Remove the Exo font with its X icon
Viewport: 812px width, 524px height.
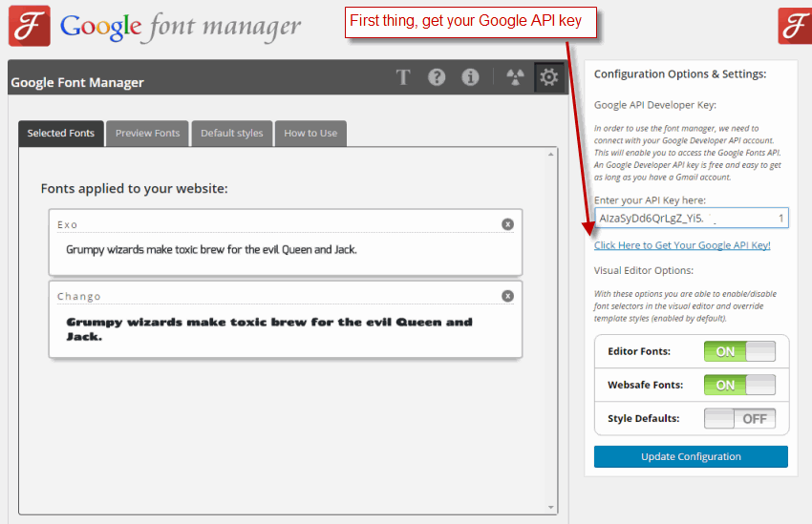click(507, 224)
